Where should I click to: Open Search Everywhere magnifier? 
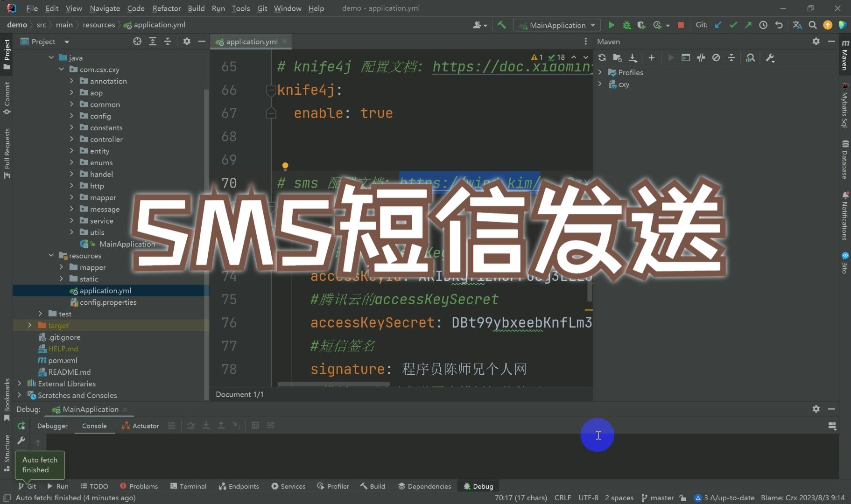812,25
